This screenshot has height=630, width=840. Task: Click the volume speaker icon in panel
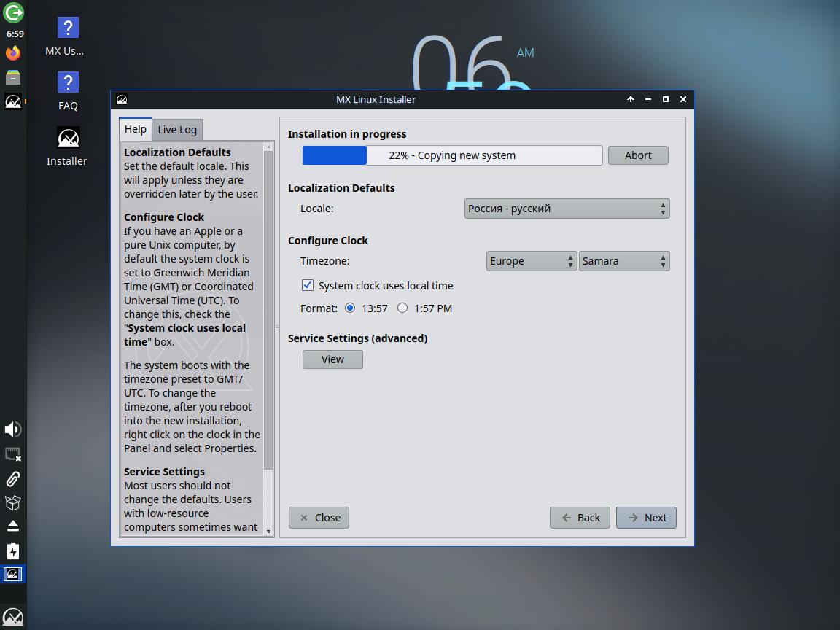13,429
